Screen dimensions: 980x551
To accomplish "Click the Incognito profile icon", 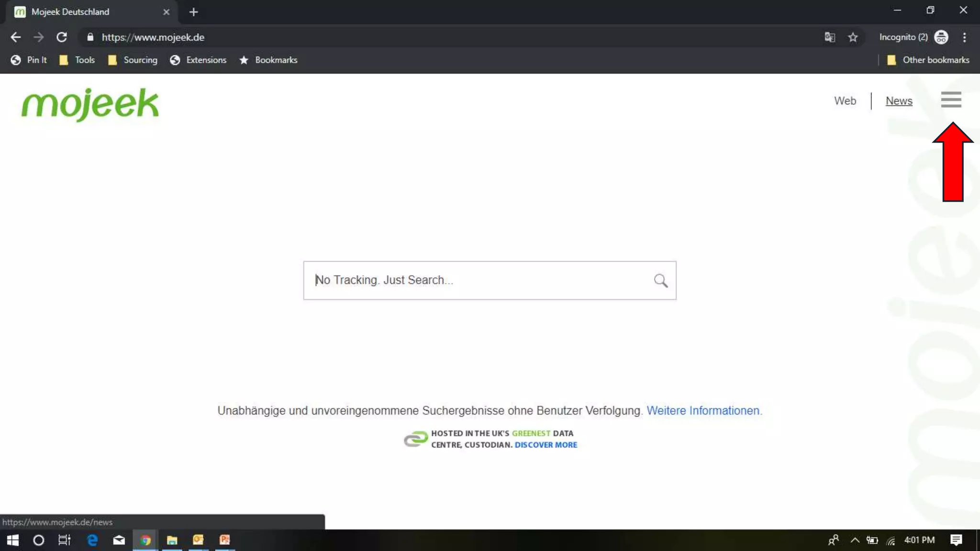I will click(x=941, y=37).
